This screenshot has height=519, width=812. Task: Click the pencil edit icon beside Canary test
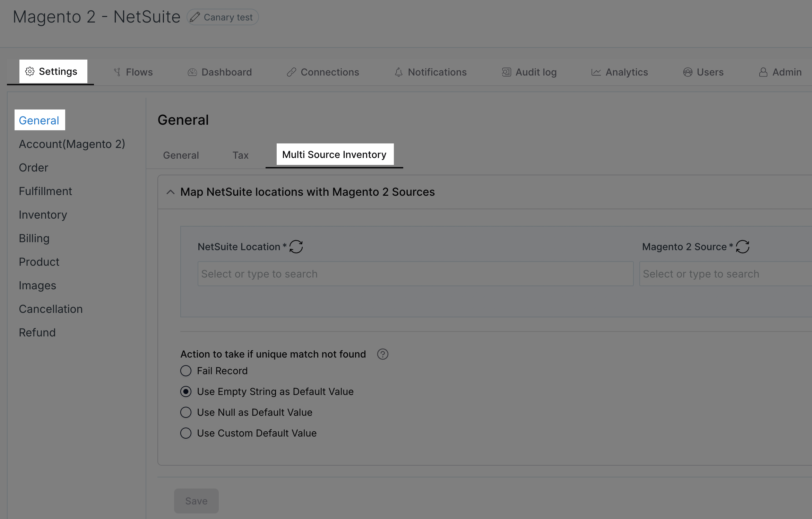[195, 17]
